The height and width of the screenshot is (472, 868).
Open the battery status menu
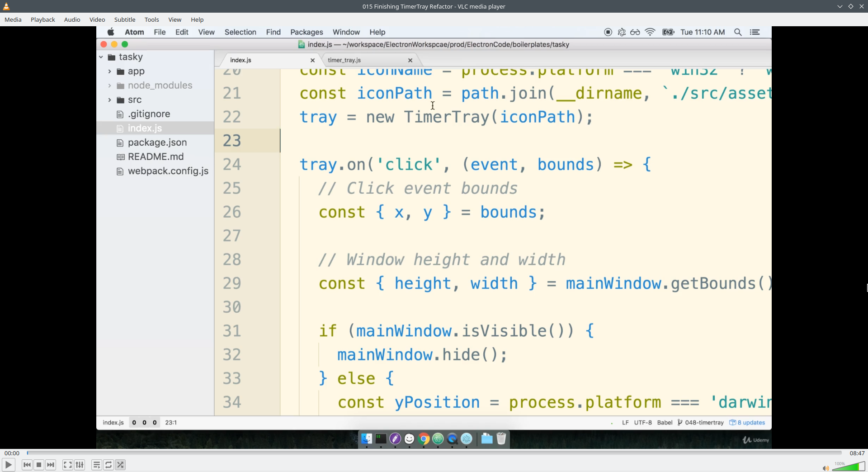tap(668, 32)
